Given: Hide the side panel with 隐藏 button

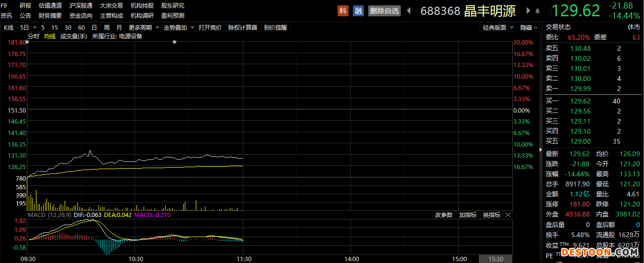Looking at the screenshot, I should coord(529,28).
